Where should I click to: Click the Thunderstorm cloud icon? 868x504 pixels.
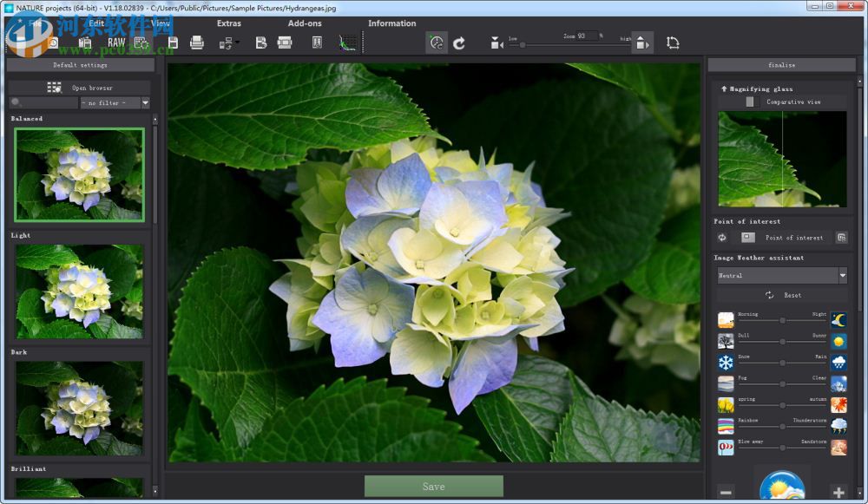[x=838, y=426]
